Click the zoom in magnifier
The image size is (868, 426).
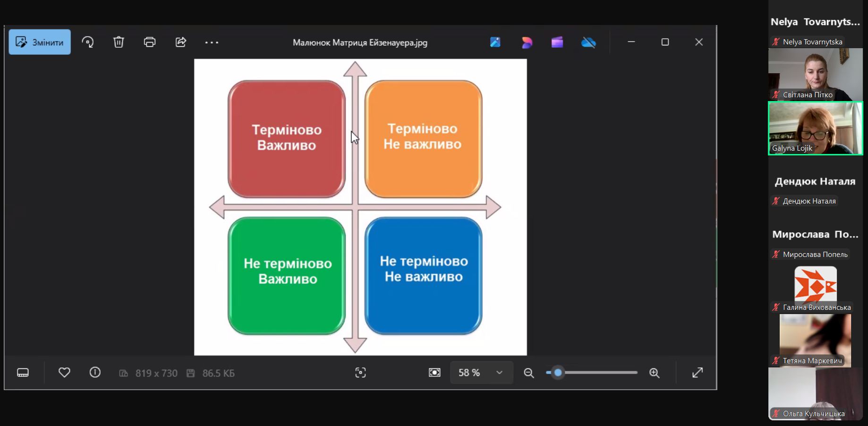tap(655, 373)
